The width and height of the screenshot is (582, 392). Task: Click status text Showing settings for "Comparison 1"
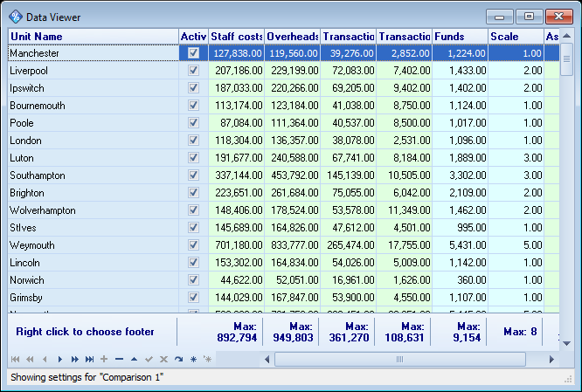(87, 377)
